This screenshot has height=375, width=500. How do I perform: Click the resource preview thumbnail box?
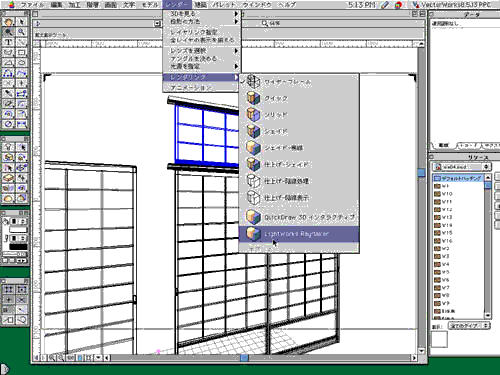[440, 340]
